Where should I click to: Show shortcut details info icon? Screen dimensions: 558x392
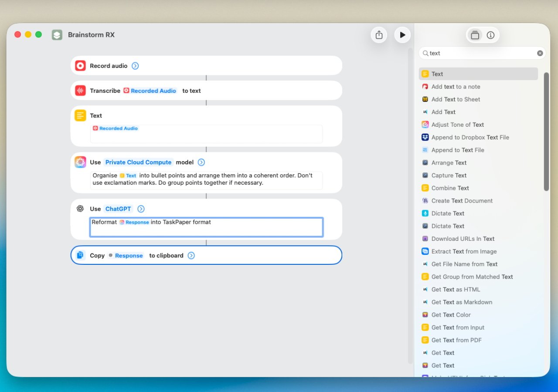pos(490,35)
